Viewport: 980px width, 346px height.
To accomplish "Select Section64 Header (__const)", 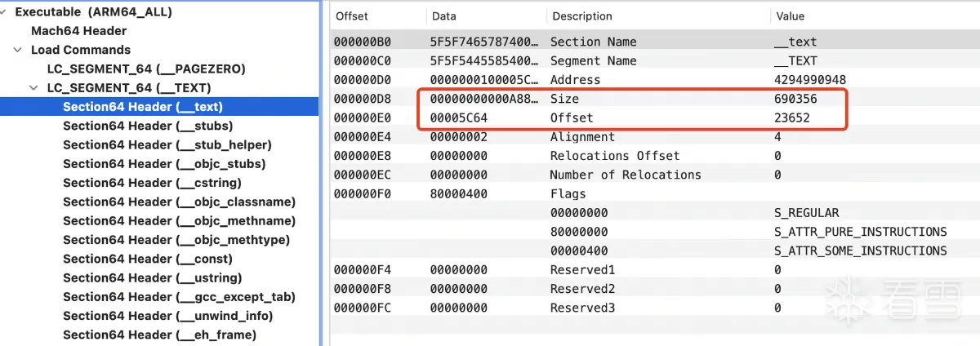I will coord(147,259).
